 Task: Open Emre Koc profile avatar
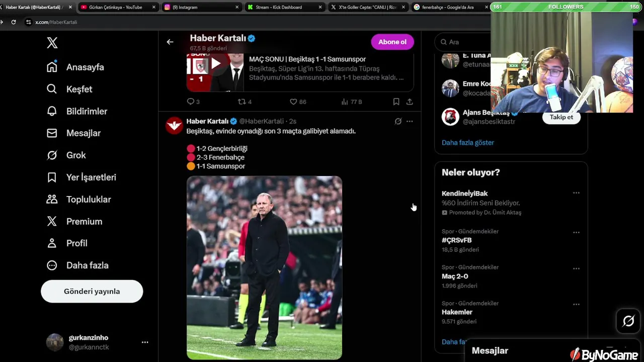tap(450, 88)
